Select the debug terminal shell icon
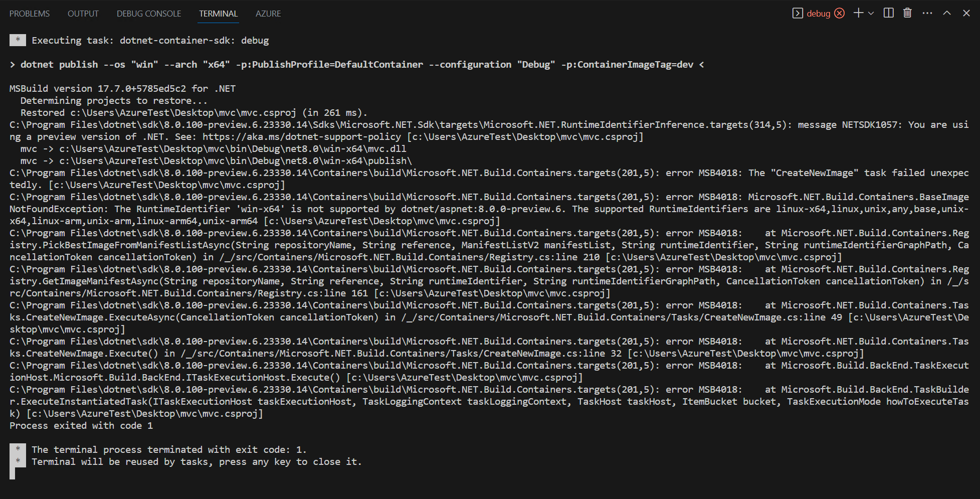This screenshot has width=980, height=499. coord(797,13)
